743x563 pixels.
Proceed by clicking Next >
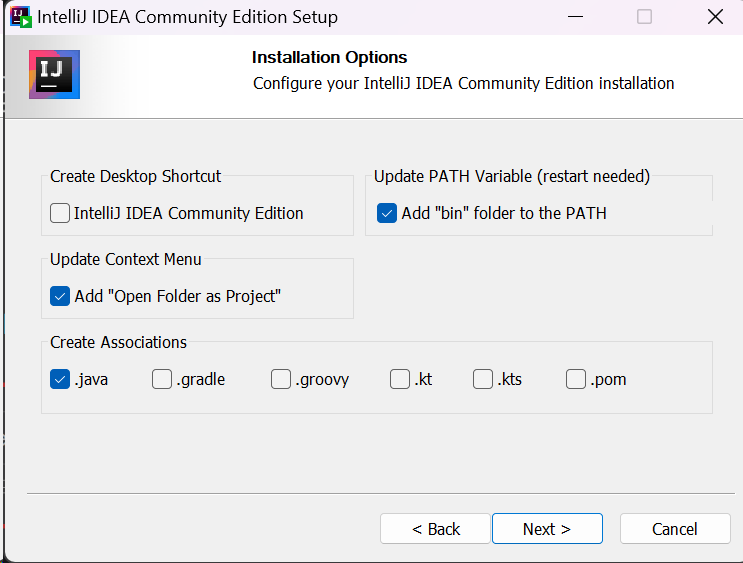[x=547, y=529]
